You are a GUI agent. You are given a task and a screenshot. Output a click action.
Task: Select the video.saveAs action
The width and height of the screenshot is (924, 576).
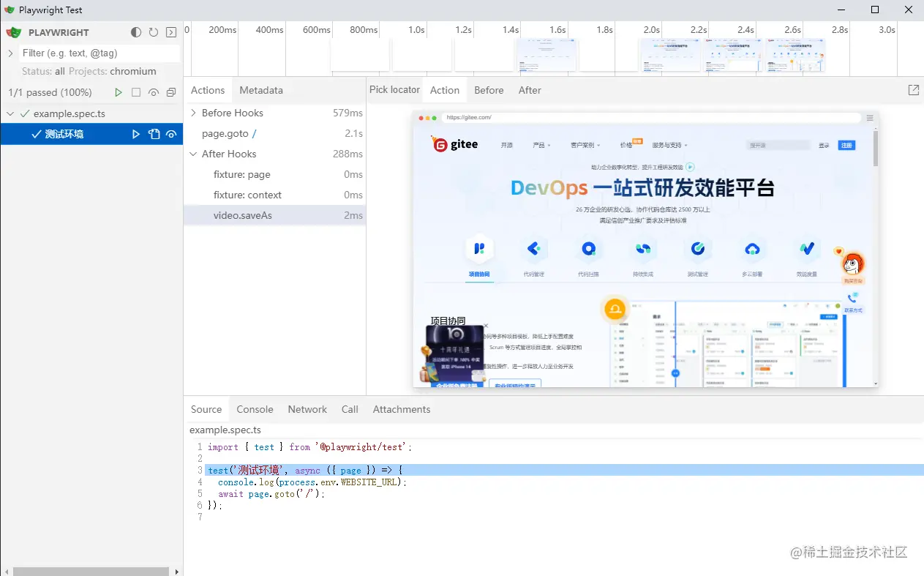[x=274, y=215]
